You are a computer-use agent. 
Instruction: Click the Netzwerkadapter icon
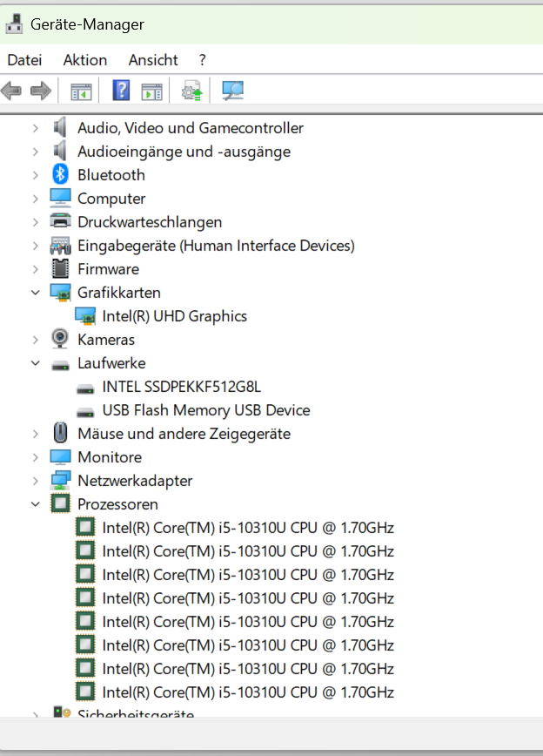[x=60, y=480]
